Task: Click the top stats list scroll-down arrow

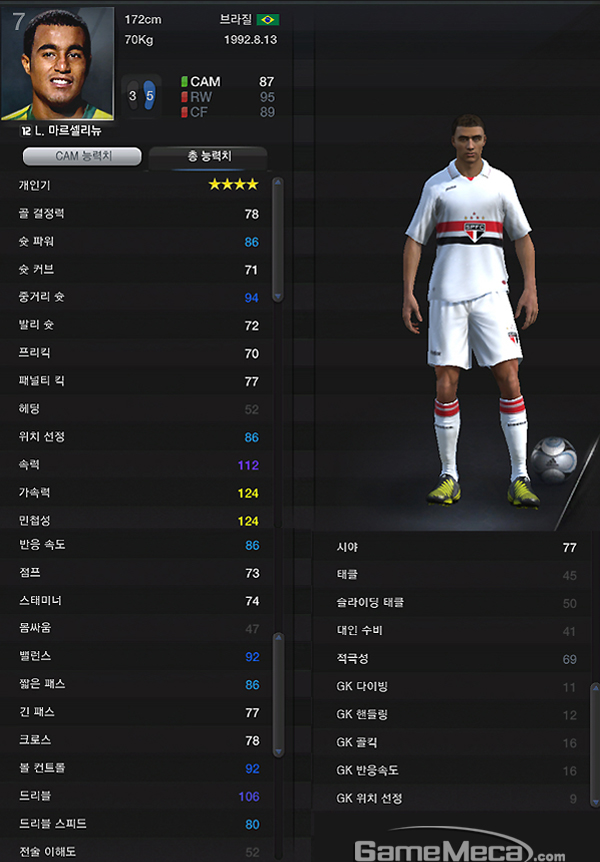Action: click(278, 297)
